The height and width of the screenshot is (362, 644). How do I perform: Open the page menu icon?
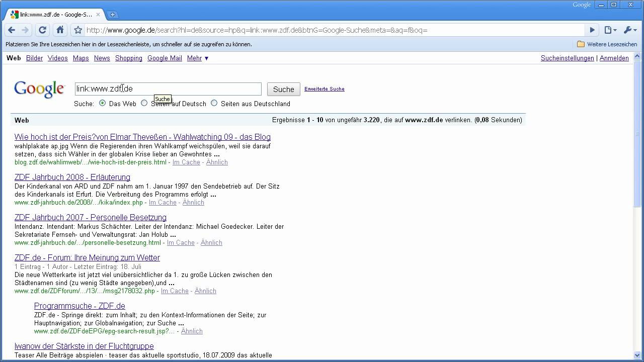[x=610, y=30]
